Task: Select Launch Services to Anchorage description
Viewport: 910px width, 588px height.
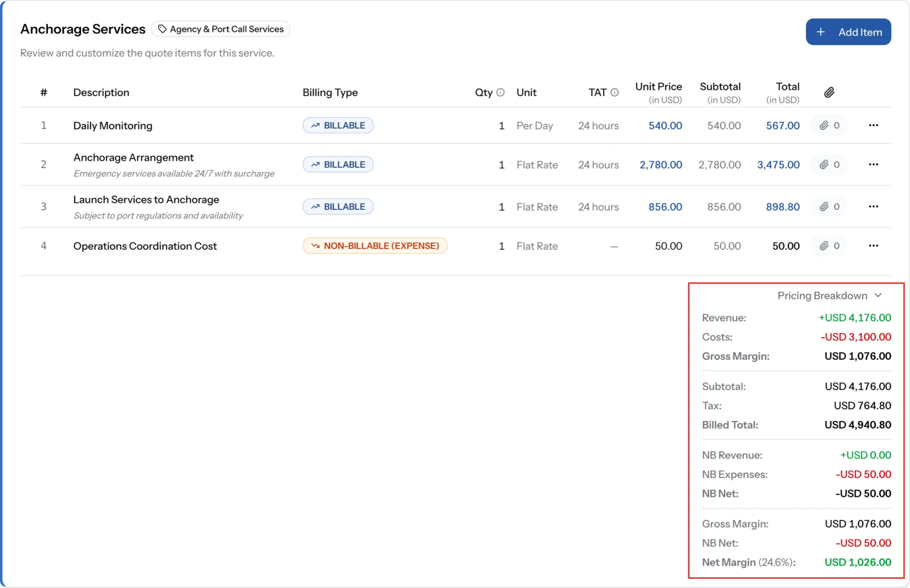Action: pyautogui.click(x=146, y=200)
